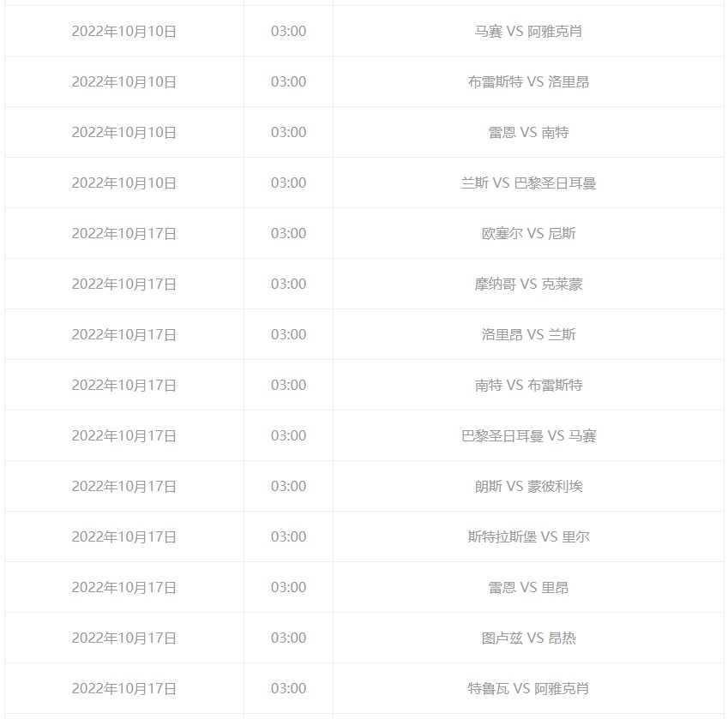Viewport: 728px width, 719px height.
Task: Click the date in the 欧塞尔 row
Action: (x=124, y=233)
